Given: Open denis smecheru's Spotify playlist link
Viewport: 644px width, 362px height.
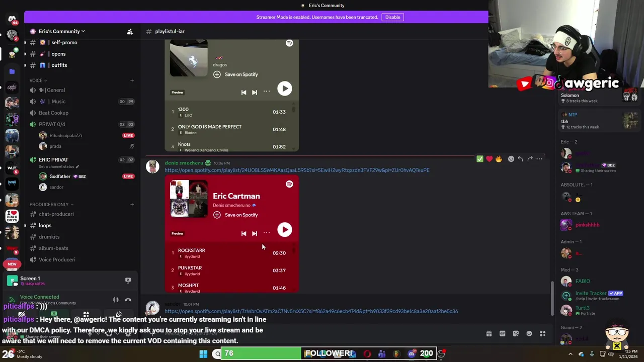Looking at the screenshot, I should click(x=297, y=170).
